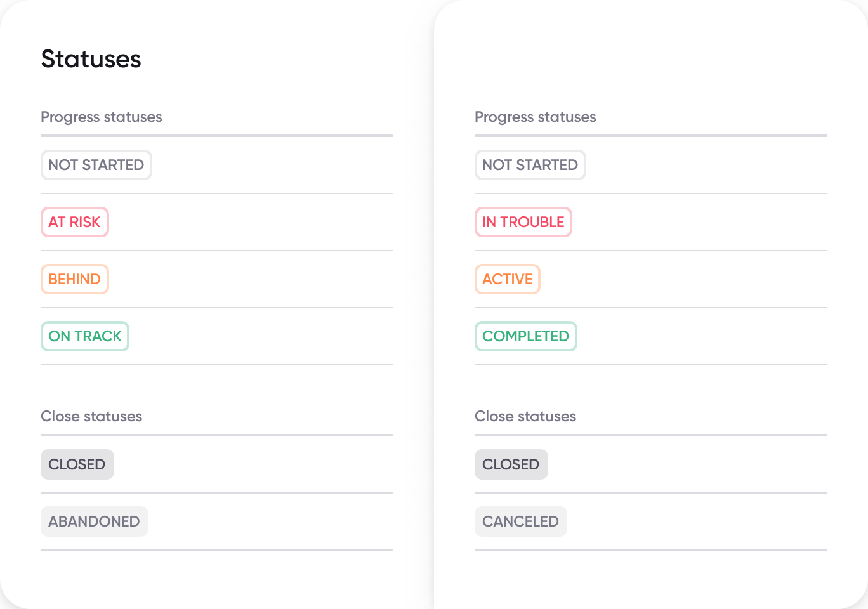The image size is (868, 609).
Task: Select the Progress statuses header on the left
Action: pyautogui.click(x=101, y=117)
